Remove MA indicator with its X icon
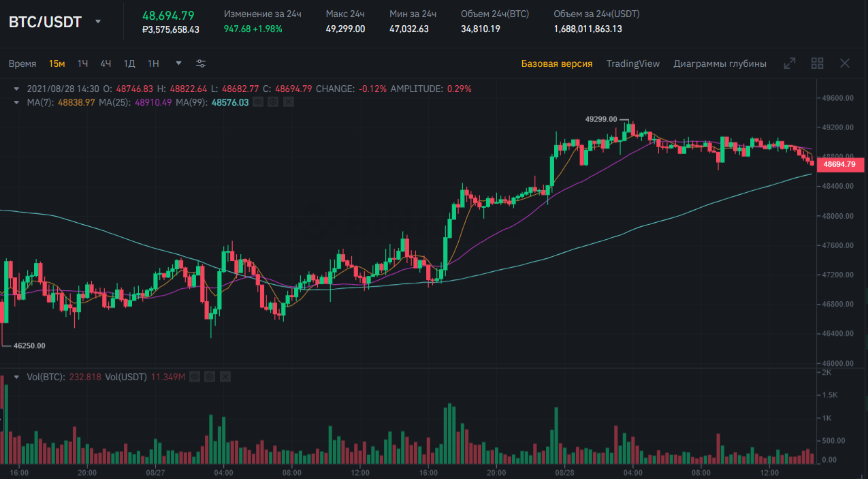Screen dimensions: 868x479 pyautogui.click(x=288, y=102)
